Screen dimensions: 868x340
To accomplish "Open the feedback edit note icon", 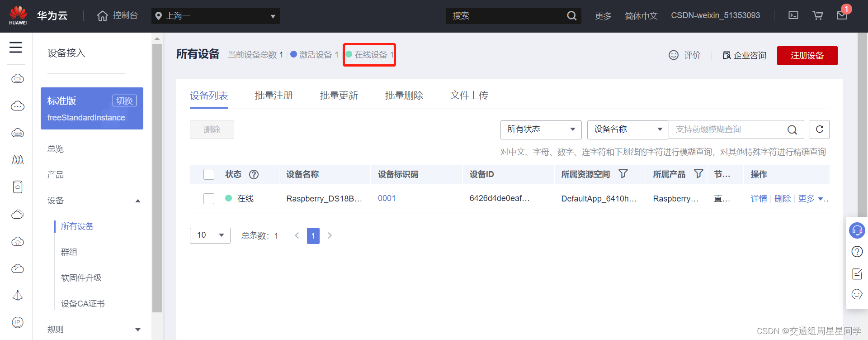I will (857, 273).
